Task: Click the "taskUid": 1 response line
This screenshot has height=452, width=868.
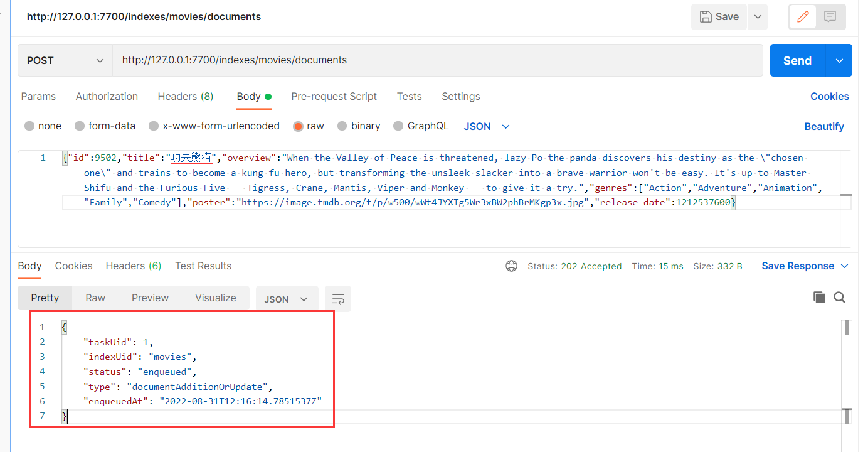Action: pos(119,342)
